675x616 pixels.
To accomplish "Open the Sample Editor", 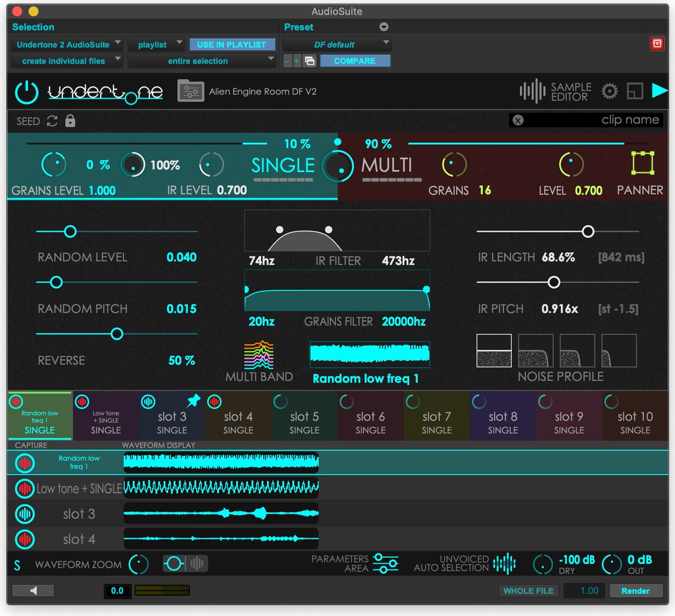I will point(555,92).
